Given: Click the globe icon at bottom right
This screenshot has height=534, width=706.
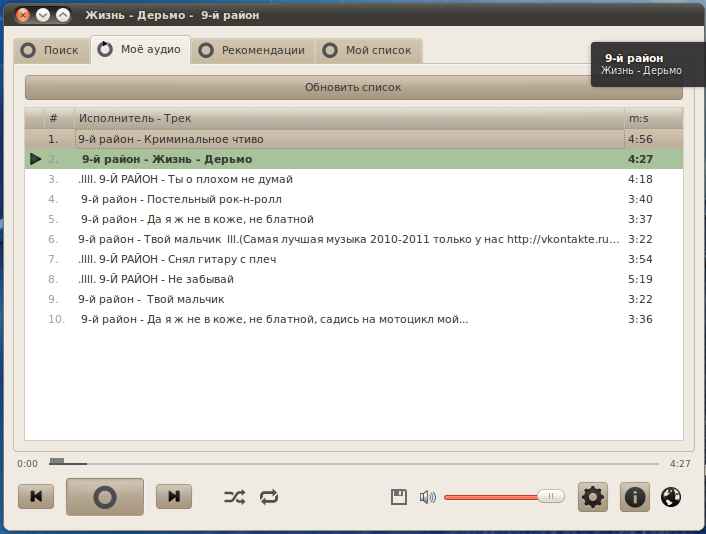Looking at the screenshot, I should click(x=672, y=496).
